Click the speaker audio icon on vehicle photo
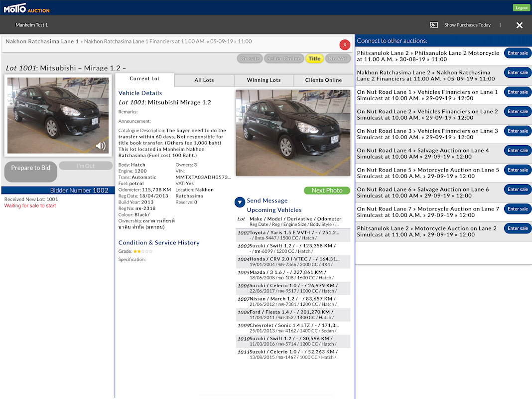Image resolution: width=532 pixels, height=399 pixels. pyautogui.click(x=101, y=146)
